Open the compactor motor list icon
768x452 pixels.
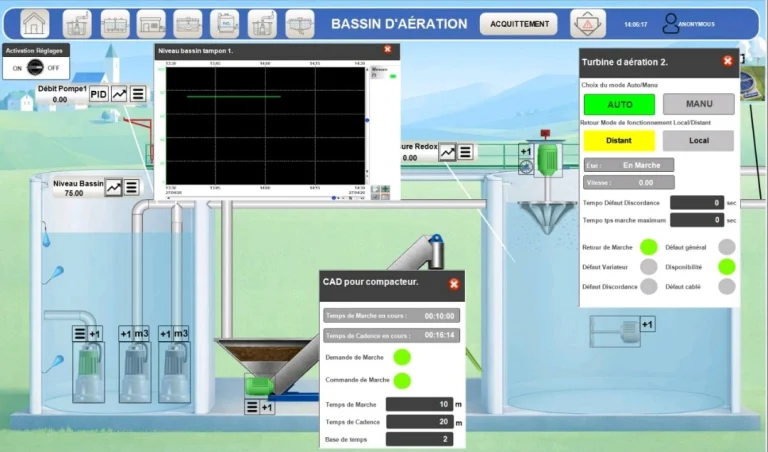click(x=252, y=407)
